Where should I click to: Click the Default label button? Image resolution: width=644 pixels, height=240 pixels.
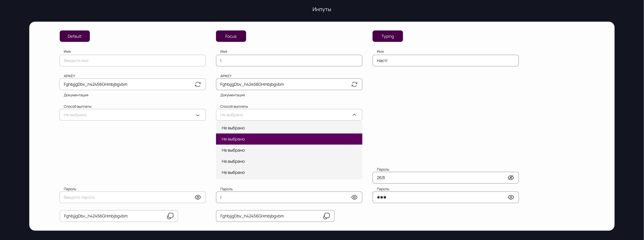(x=74, y=36)
